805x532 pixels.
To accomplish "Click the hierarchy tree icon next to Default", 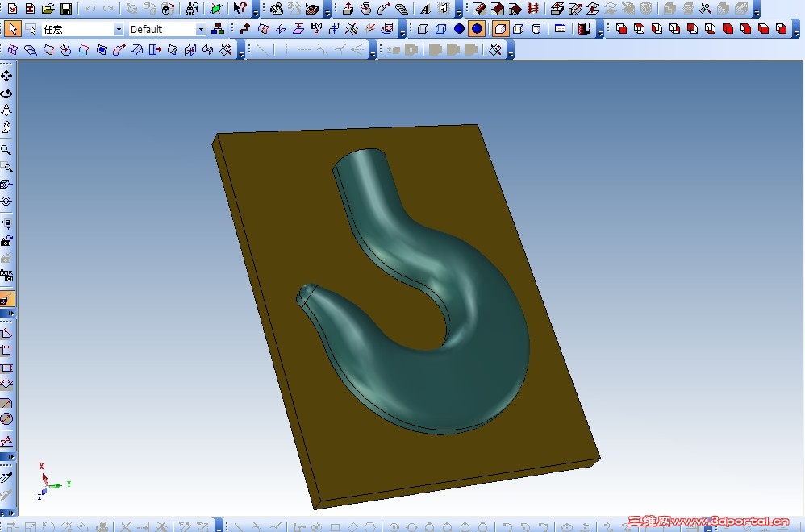I will [x=218, y=29].
